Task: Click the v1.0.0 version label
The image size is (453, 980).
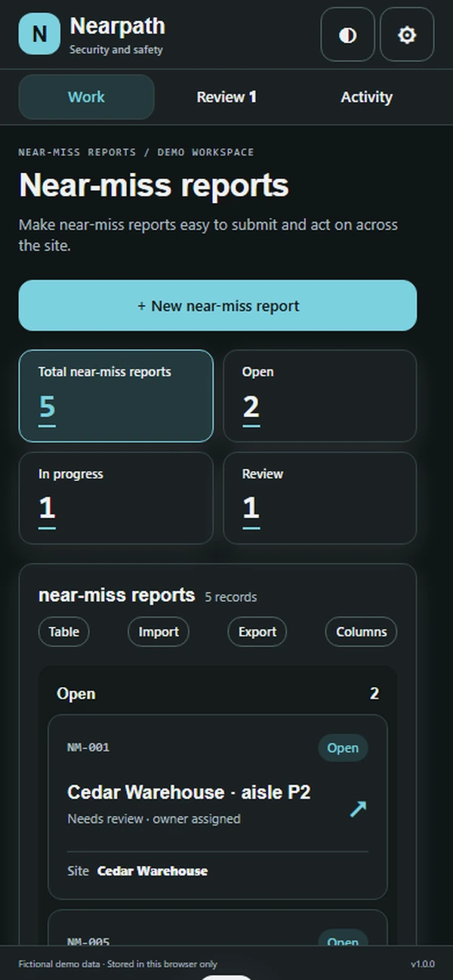Action: coord(422,964)
